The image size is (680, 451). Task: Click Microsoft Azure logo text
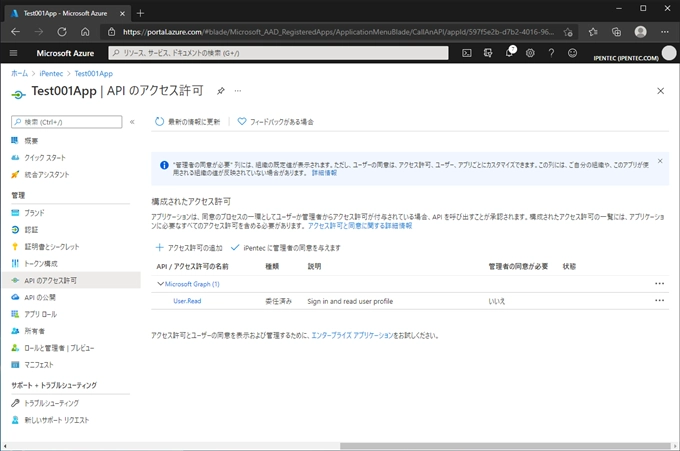(x=65, y=53)
